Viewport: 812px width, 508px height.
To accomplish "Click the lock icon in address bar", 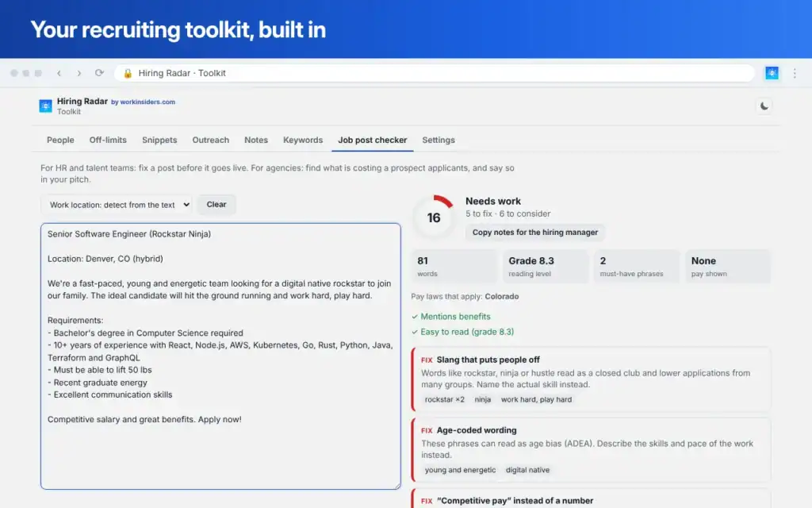I will [x=128, y=73].
